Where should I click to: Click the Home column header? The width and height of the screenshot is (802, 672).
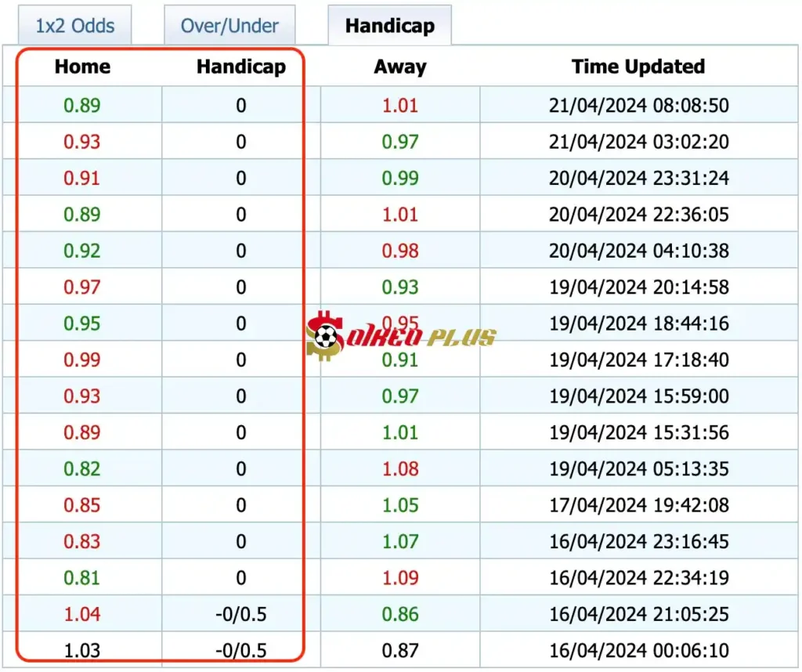click(82, 67)
